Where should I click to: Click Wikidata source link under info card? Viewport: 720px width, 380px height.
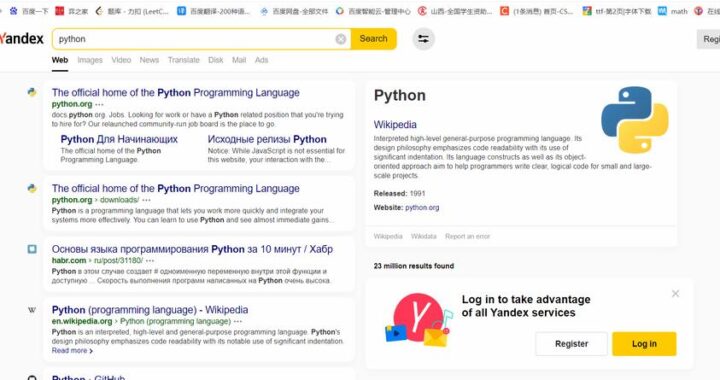pyautogui.click(x=423, y=236)
